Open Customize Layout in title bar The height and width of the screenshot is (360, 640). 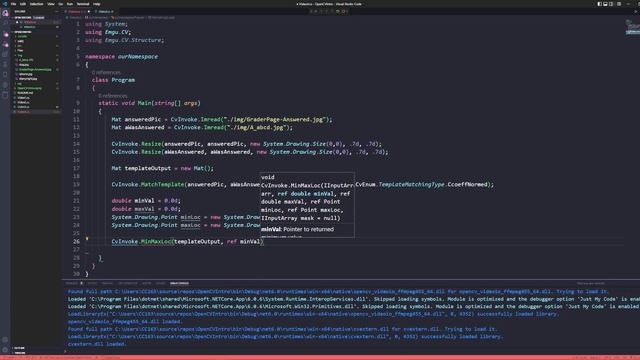click(x=619, y=4)
